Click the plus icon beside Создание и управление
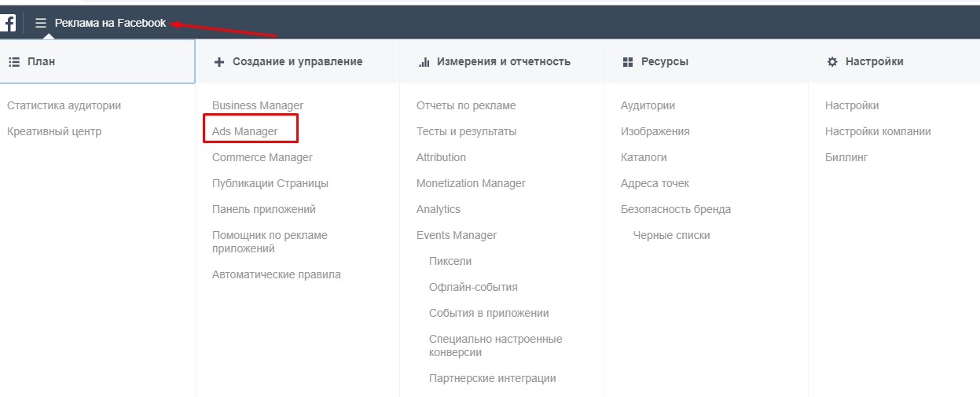The image size is (980, 397). click(219, 61)
